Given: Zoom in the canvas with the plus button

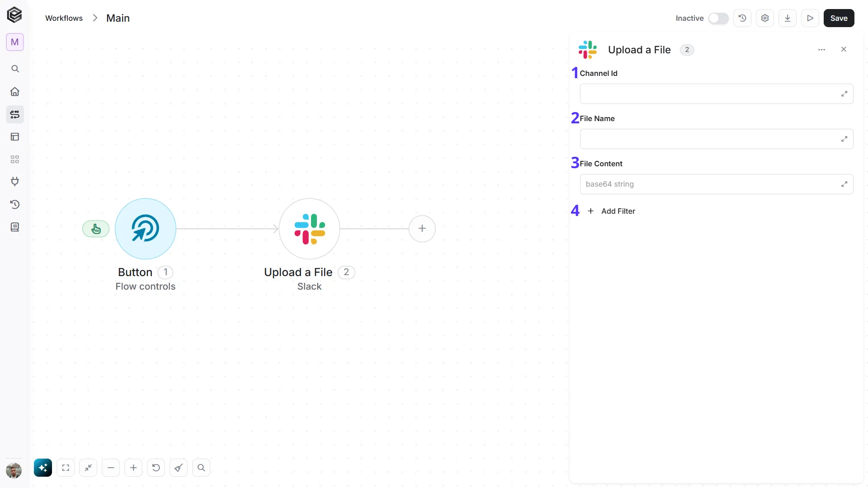Looking at the screenshot, I should pos(133,468).
